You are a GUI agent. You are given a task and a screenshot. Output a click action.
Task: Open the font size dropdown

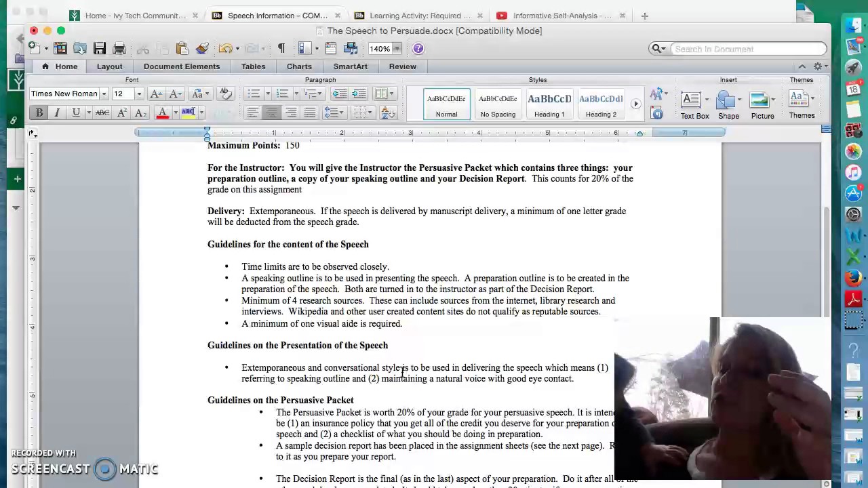[x=139, y=94]
